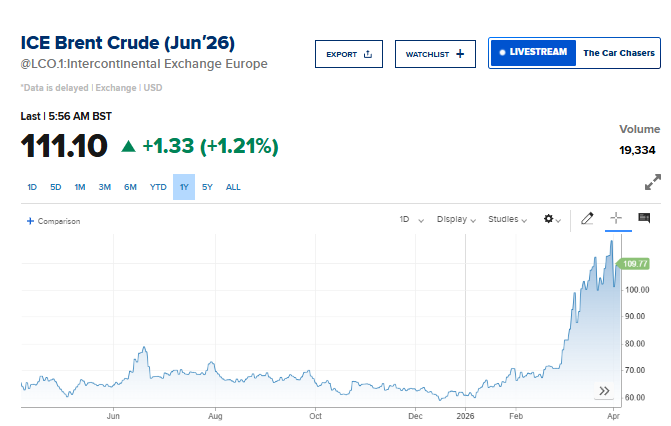671x426 pixels.
Task: Click the Export button
Action: coord(349,54)
